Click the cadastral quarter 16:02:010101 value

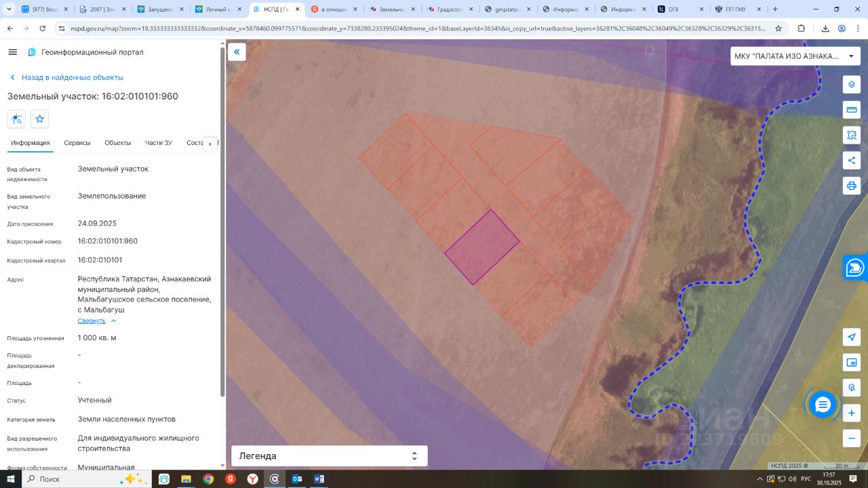pos(100,260)
